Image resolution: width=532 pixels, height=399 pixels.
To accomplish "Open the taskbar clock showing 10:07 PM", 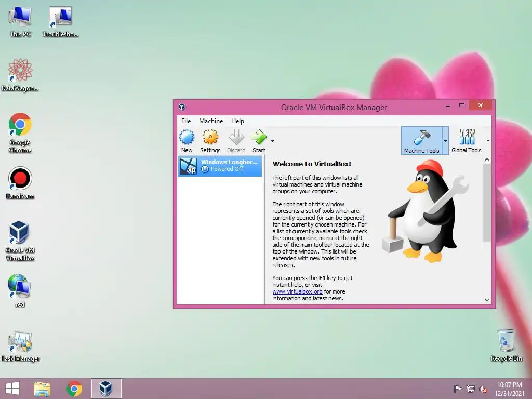I will (x=509, y=389).
